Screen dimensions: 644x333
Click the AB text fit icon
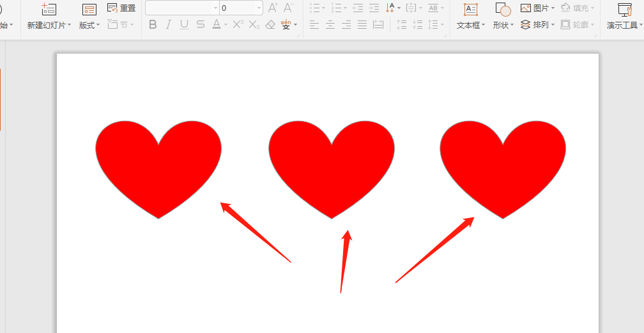[x=433, y=8]
